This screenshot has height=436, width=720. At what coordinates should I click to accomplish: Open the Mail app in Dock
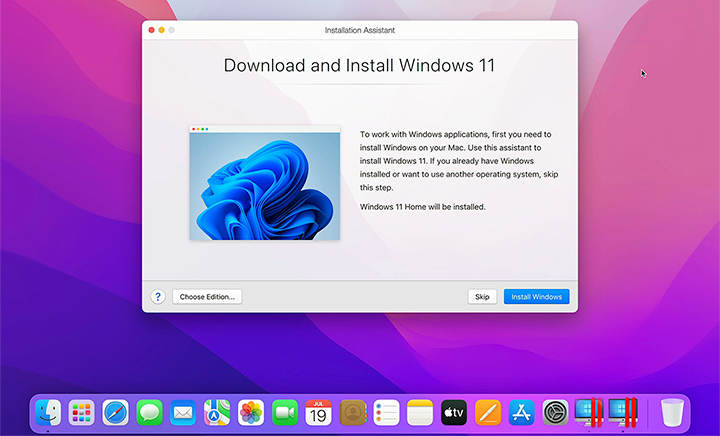183,413
